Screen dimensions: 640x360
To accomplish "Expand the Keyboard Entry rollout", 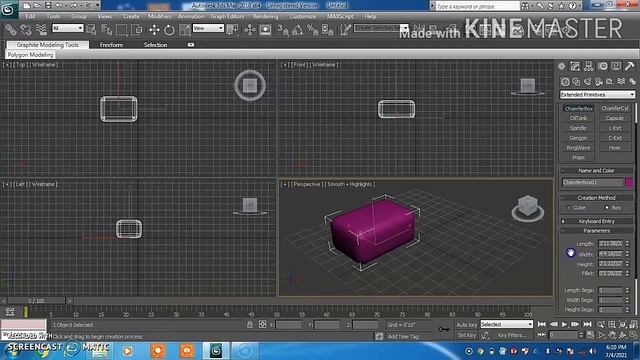I will tap(596, 221).
